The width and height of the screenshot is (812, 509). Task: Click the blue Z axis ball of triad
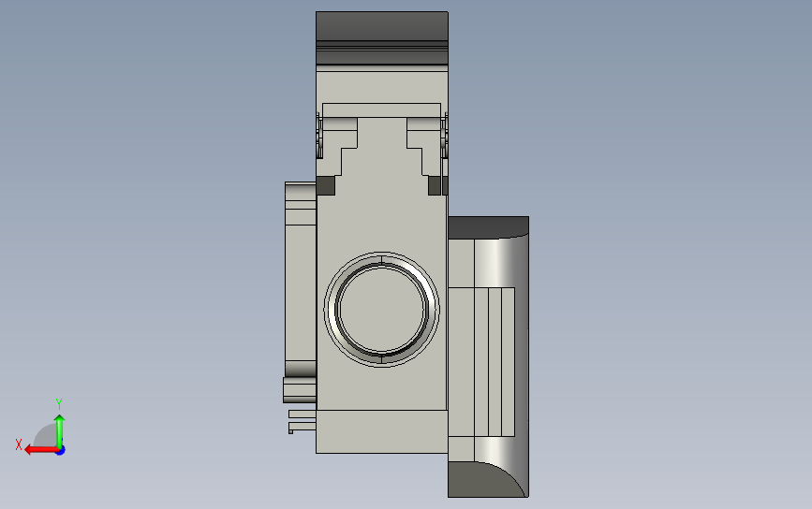tap(61, 451)
